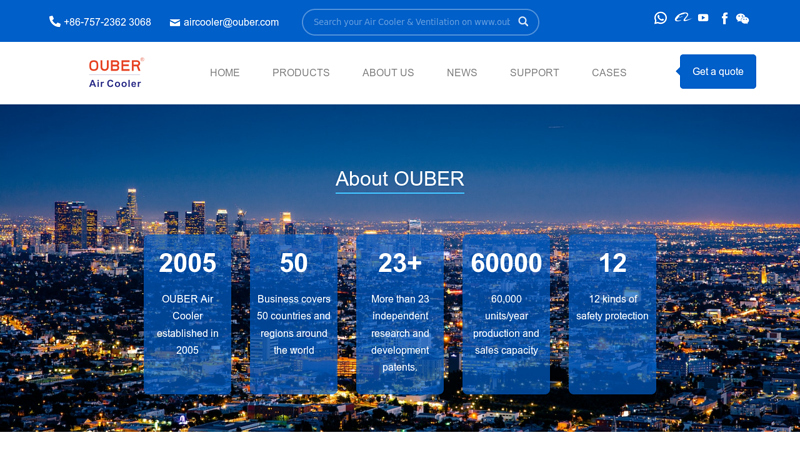800x450 pixels.
Task: Click the email envelope icon
Action: click(x=174, y=22)
